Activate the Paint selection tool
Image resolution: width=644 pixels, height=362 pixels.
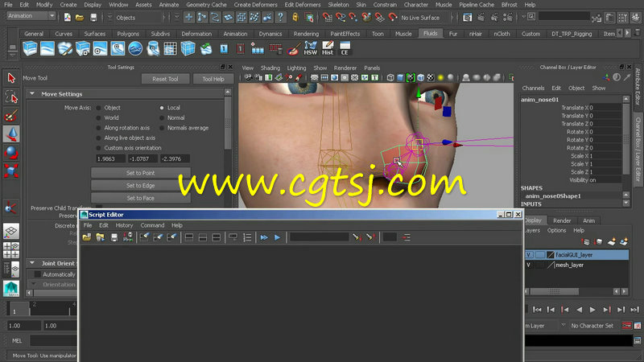tap(11, 116)
